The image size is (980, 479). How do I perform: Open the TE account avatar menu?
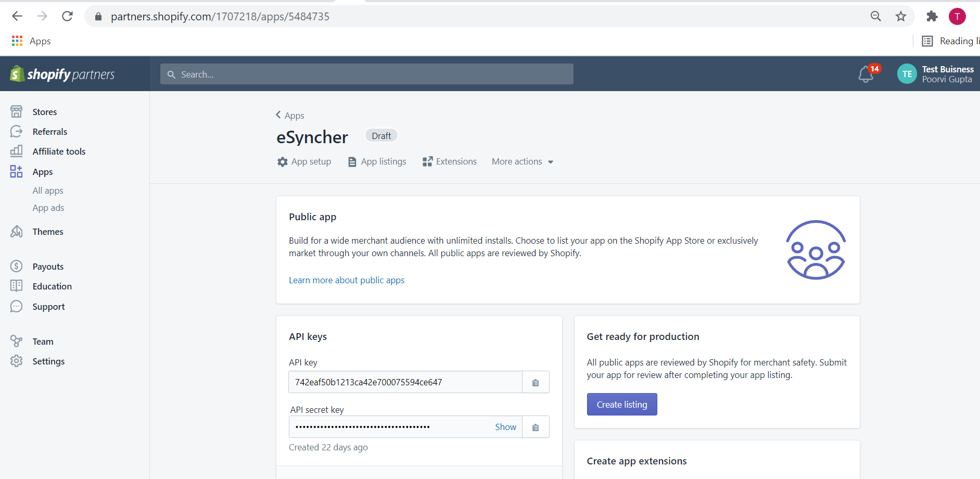[x=907, y=74]
